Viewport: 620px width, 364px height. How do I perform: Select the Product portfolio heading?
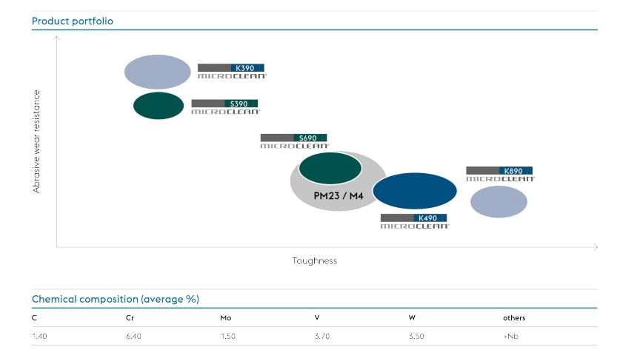click(73, 21)
